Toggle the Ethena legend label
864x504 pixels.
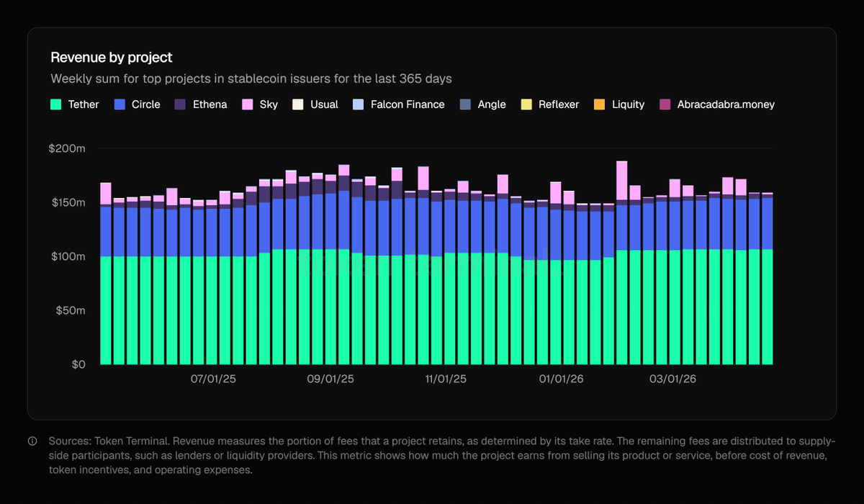tap(210, 104)
